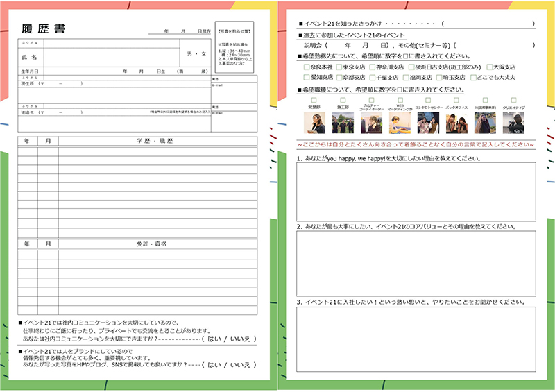
Task: Click the クリエイティブ photo thumbnail
Action: (x=513, y=123)
